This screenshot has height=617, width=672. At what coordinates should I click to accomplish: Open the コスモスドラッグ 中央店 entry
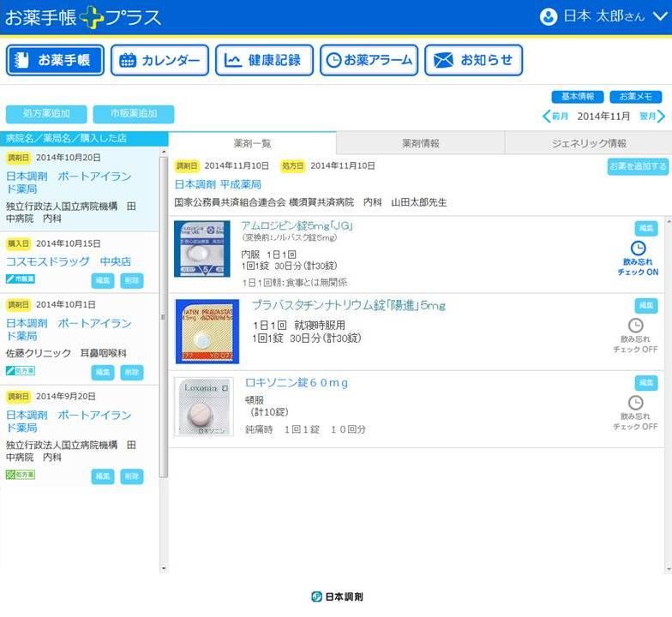(x=69, y=261)
